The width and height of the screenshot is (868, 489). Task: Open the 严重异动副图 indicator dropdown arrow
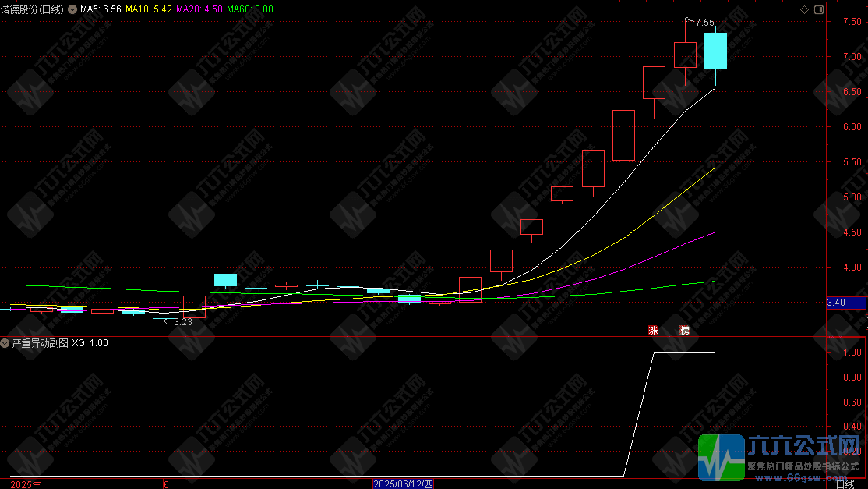coord(5,343)
